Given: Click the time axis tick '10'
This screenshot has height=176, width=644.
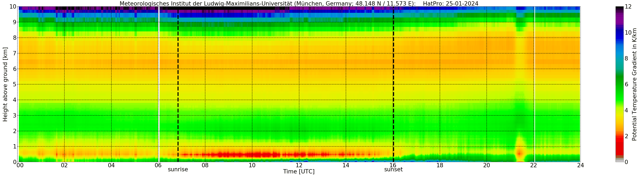Looking at the screenshot, I should 252,165.
